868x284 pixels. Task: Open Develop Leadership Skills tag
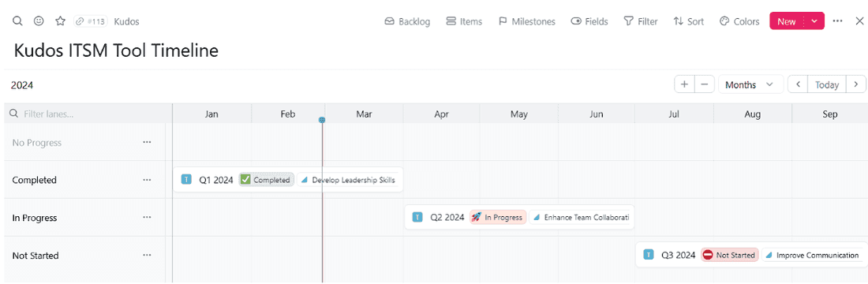[x=348, y=179]
